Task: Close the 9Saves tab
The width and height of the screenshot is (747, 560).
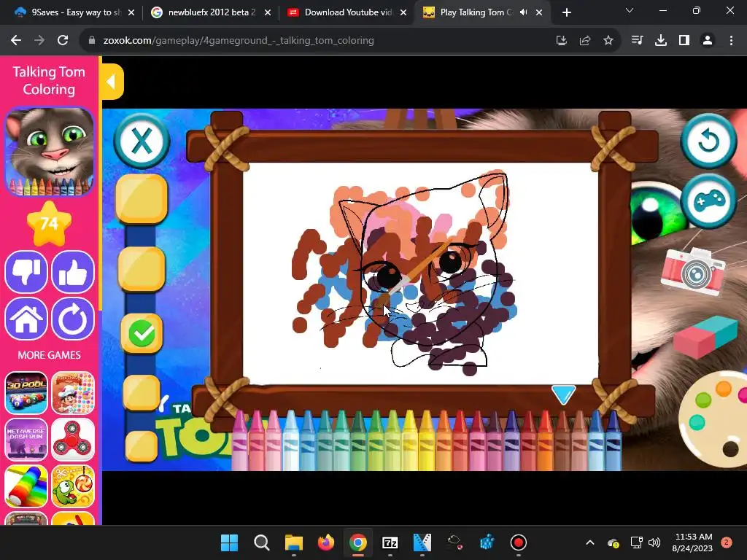Action: [131, 12]
